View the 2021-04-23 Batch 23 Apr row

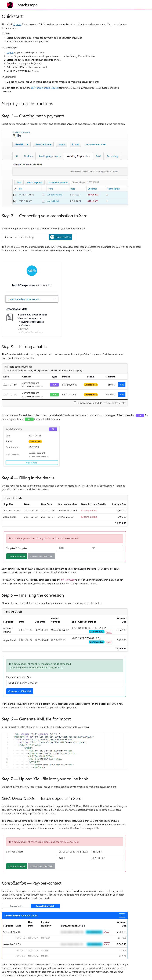pos(122,395)
